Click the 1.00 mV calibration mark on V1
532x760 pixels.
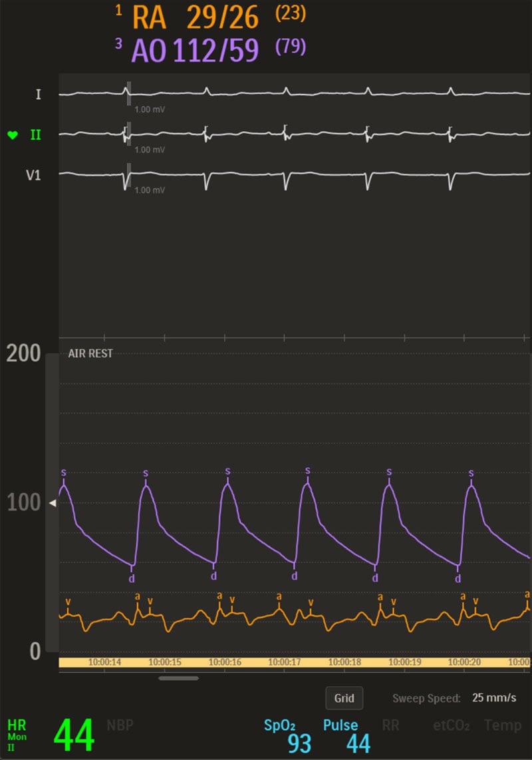(149, 190)
